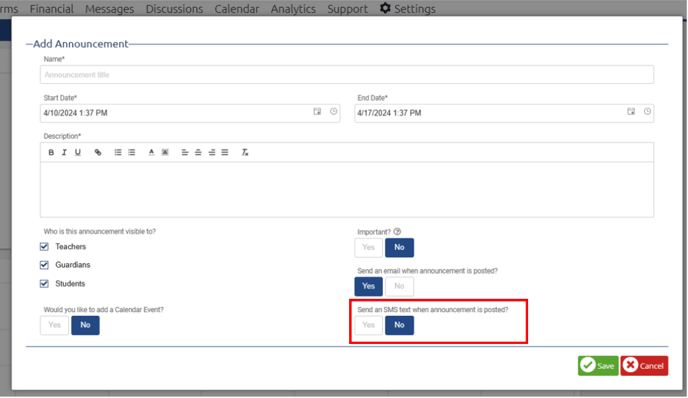Open the background highlight color picker
Screen dimensions: 688x398
point(165,152)
